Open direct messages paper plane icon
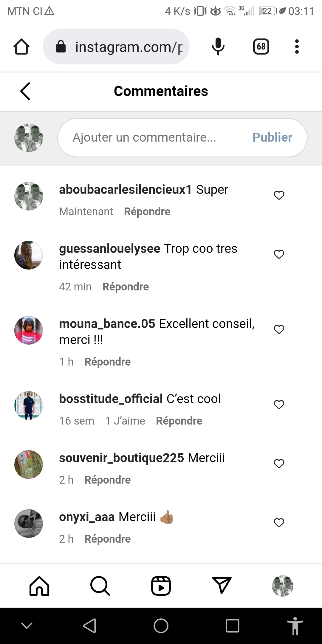Viewport: 322px width, 644px height. [x=222, y=586]
